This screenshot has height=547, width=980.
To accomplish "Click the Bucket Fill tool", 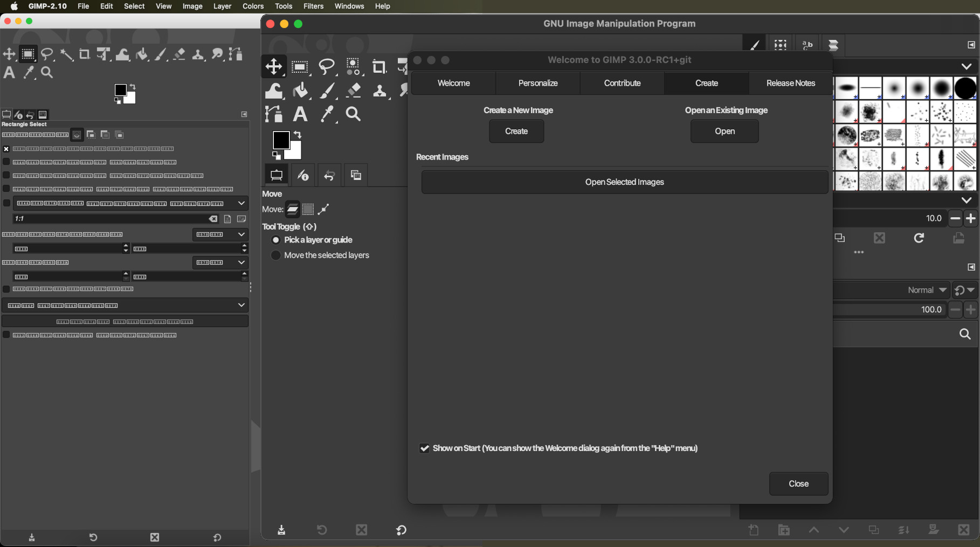I will click(300, 90).
